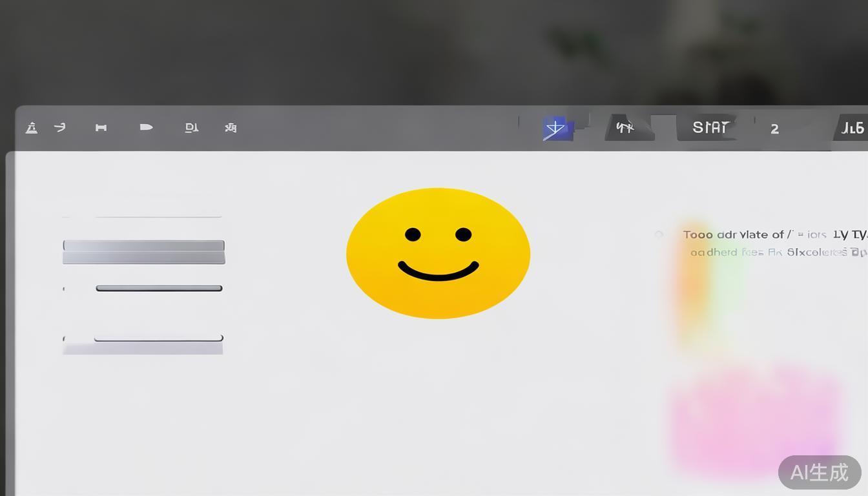Click the curved arrow icon in toolbar
Screen dimensions: 868x496
click(x=60, y=127)
